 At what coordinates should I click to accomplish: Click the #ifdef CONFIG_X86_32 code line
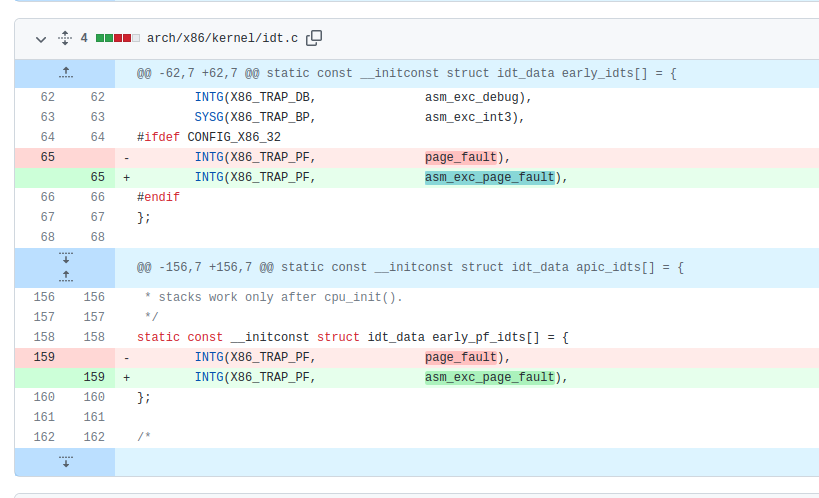[x=208, y=137]
